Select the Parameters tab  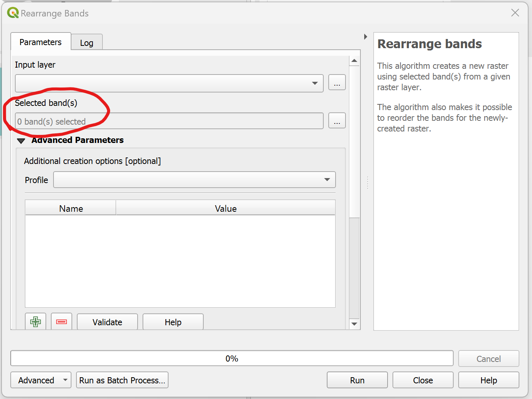coord(40,42)
